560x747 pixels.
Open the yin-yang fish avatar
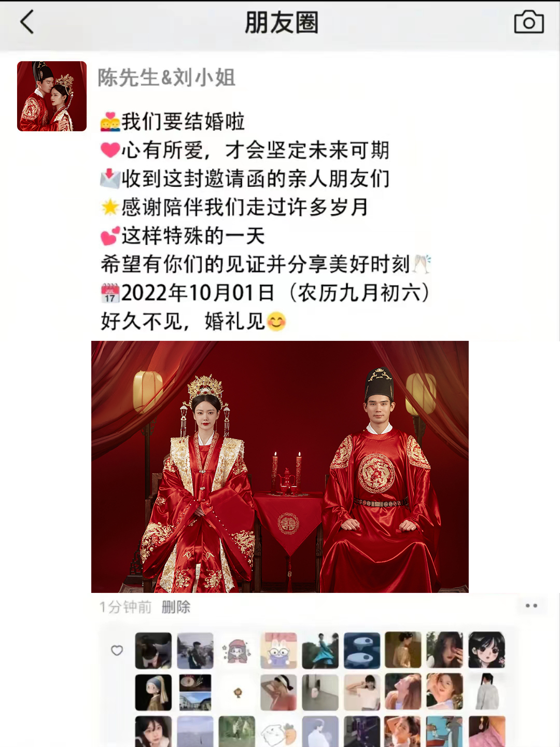pos(361,651)
